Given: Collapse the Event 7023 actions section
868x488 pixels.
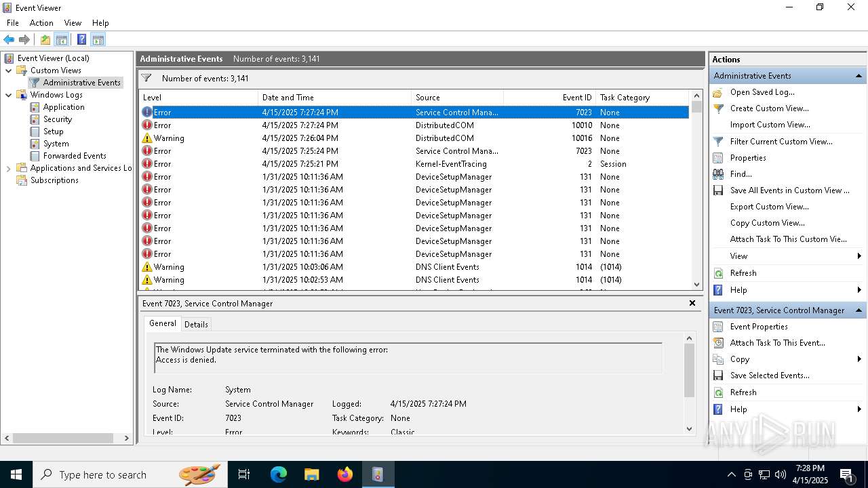Looking at the screenshot, I should pyautogui.click(x=859, y=310).
